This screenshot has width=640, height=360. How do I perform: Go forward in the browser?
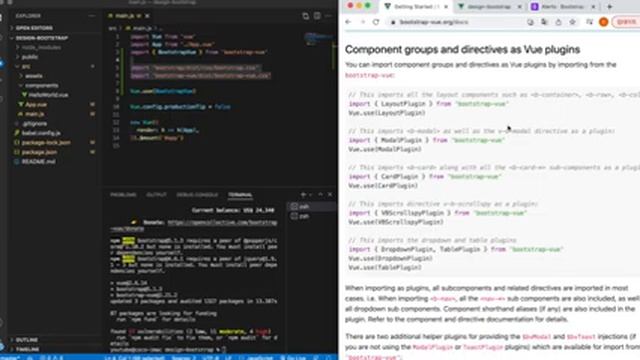pyautogui.click(x=362, y=22)
